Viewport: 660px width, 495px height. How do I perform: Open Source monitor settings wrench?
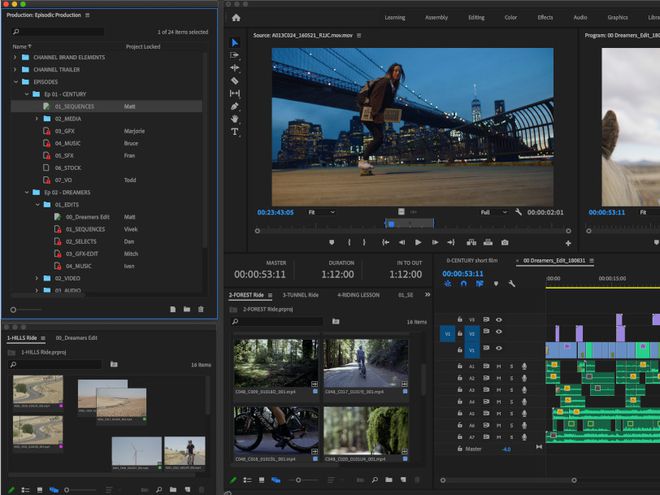[519, 212]
